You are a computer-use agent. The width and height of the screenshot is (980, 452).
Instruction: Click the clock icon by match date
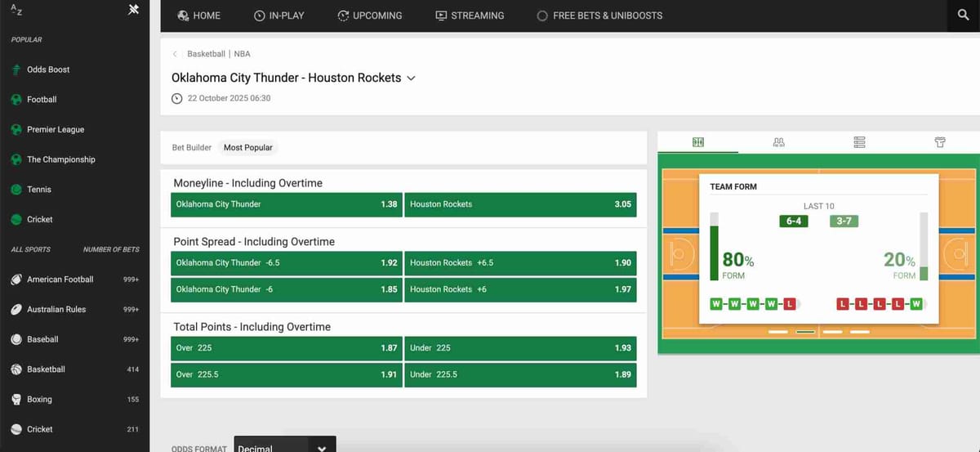(177, 98)
